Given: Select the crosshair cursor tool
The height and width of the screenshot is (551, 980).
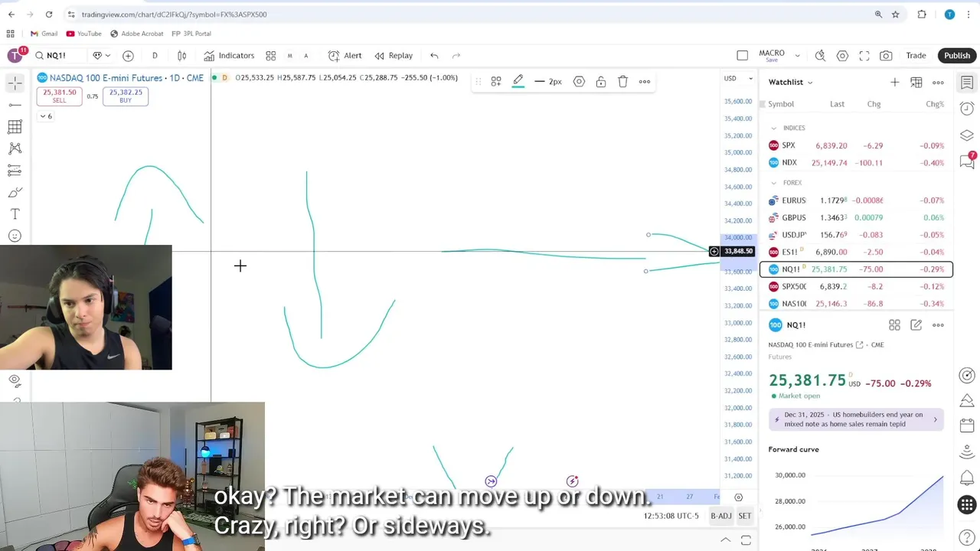Looking at the screenshot, I should coord(15,82).
